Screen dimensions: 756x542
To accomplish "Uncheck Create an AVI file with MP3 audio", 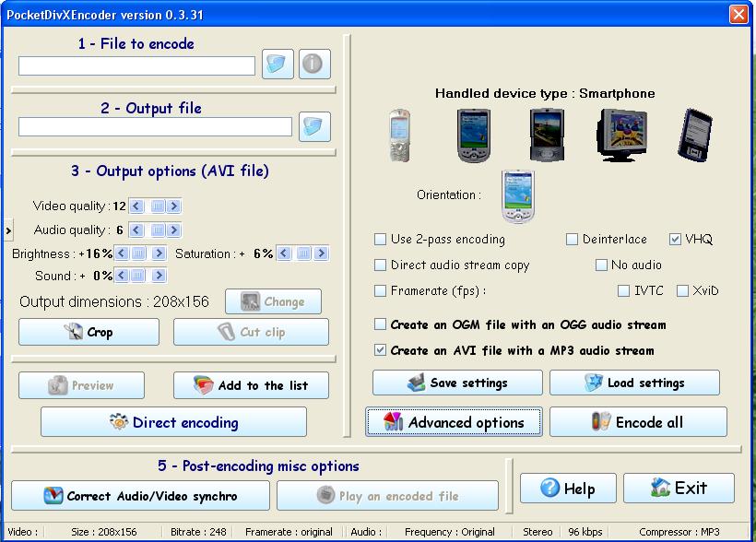I will 381,350.
